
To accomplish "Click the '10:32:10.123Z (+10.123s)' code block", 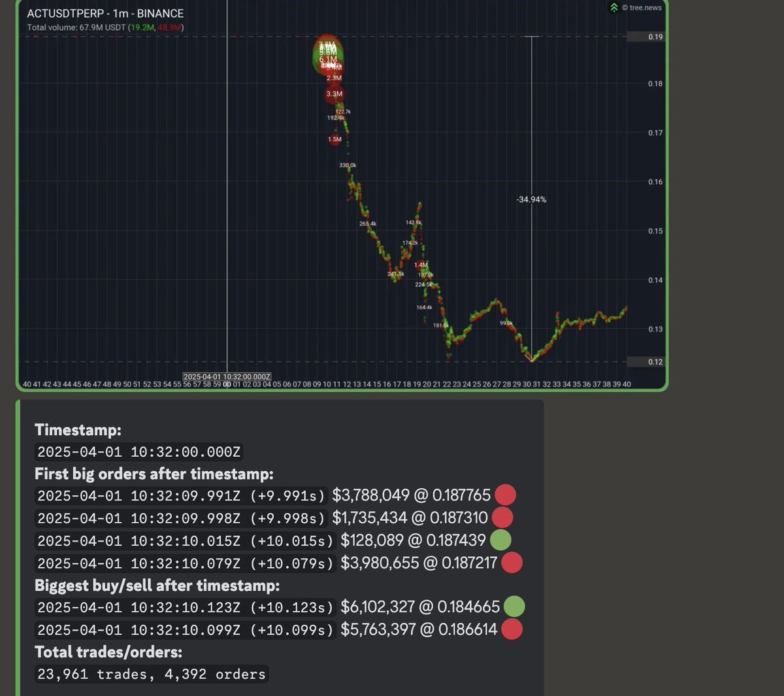I will coord(186,607).
